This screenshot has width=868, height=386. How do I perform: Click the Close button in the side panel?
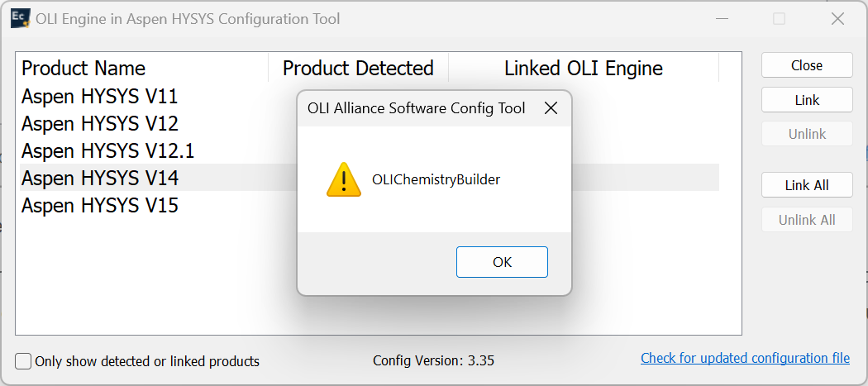click(x=806, y=65)
